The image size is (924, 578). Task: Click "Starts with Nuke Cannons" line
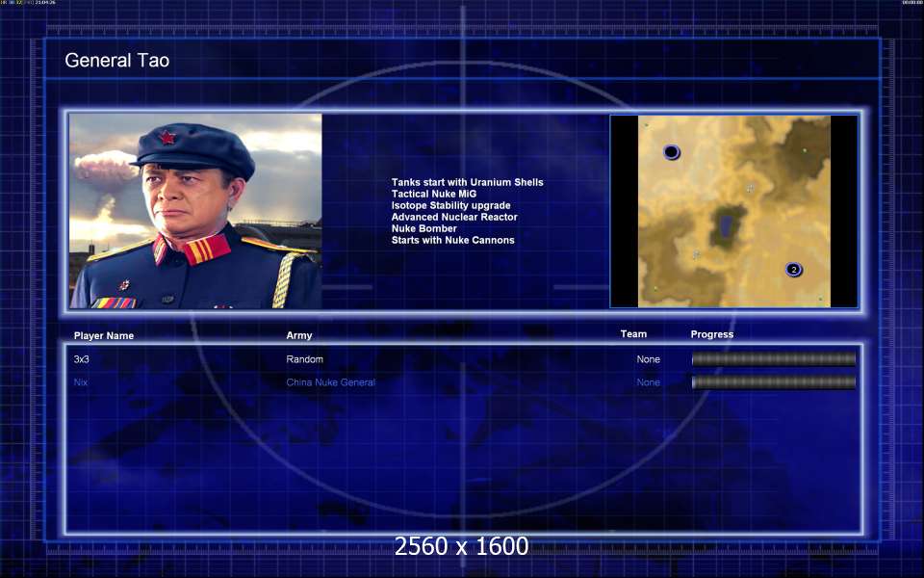453,240
